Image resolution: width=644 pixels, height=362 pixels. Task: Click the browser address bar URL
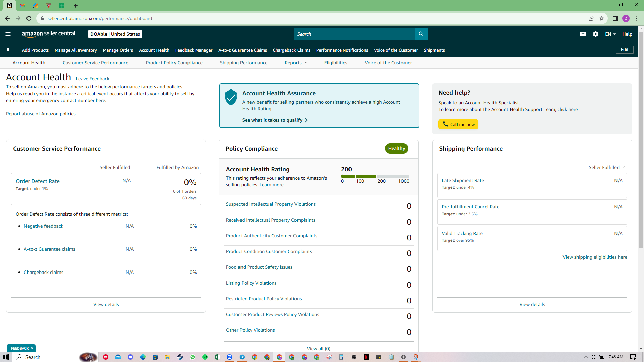click(x=100, y=18)
